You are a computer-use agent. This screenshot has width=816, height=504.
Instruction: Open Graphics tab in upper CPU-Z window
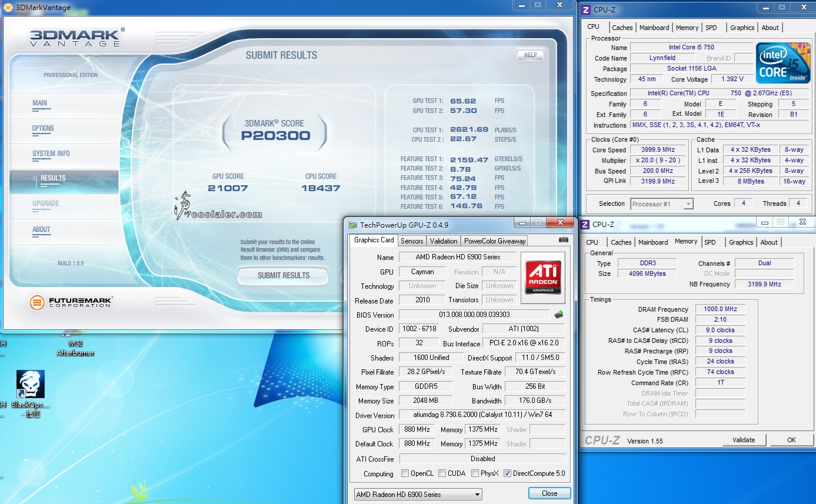pyautogui.click(x=742, y=28)
